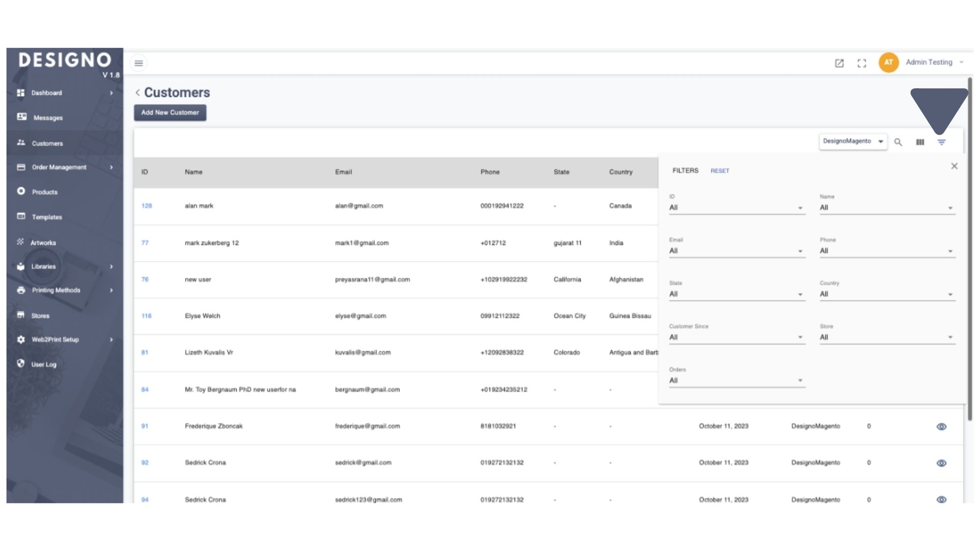
Task: Click the vertical page scrollbar
Action: point(970,249)
